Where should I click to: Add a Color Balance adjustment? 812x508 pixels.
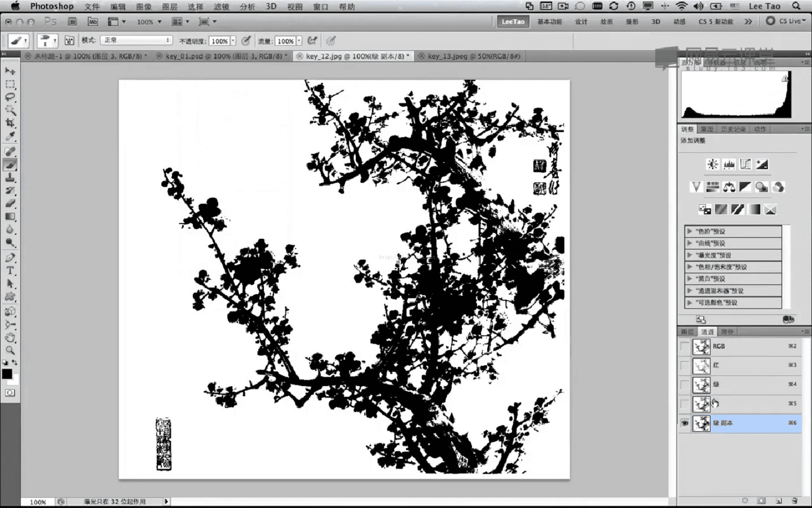pyautogui.click(x=729, y=187)
